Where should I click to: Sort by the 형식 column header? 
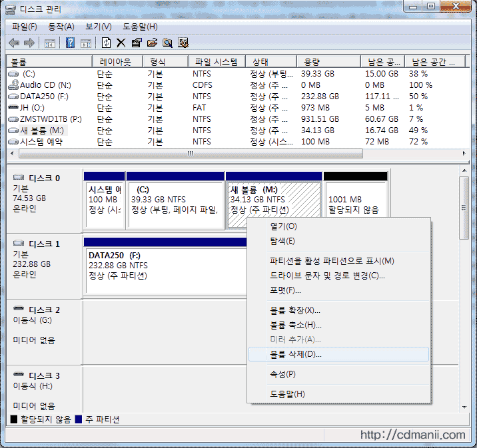(x=165, y=62)
